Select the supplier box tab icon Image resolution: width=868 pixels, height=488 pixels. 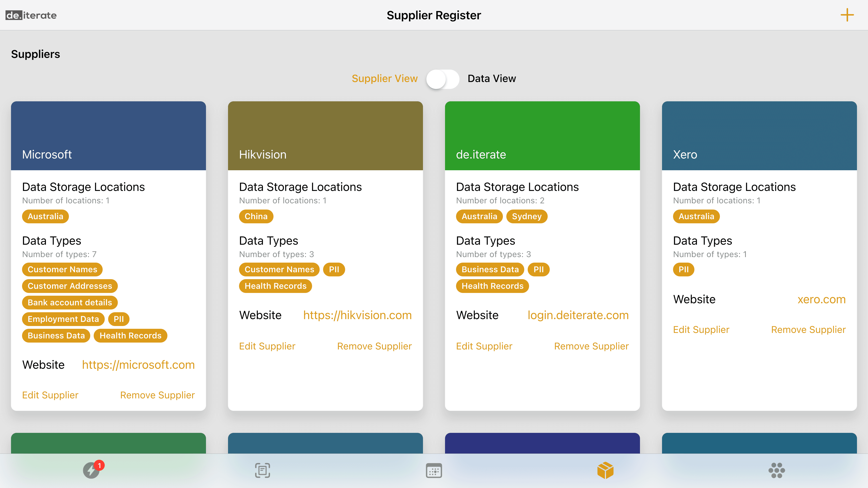click(x=605, y=470)
